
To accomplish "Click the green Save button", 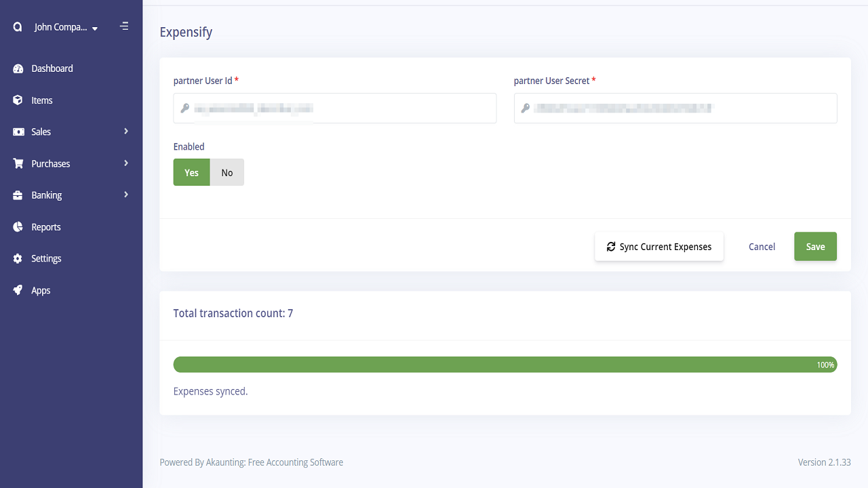I will (815, 247).
